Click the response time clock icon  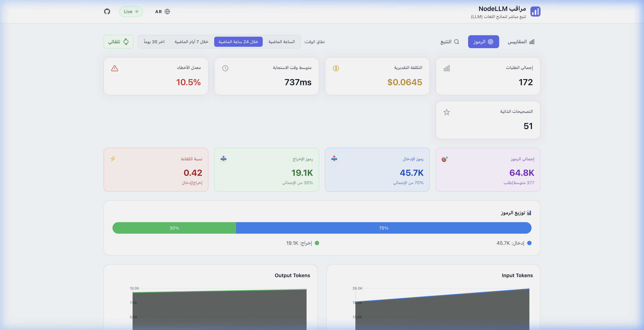(x=225, y=68)
